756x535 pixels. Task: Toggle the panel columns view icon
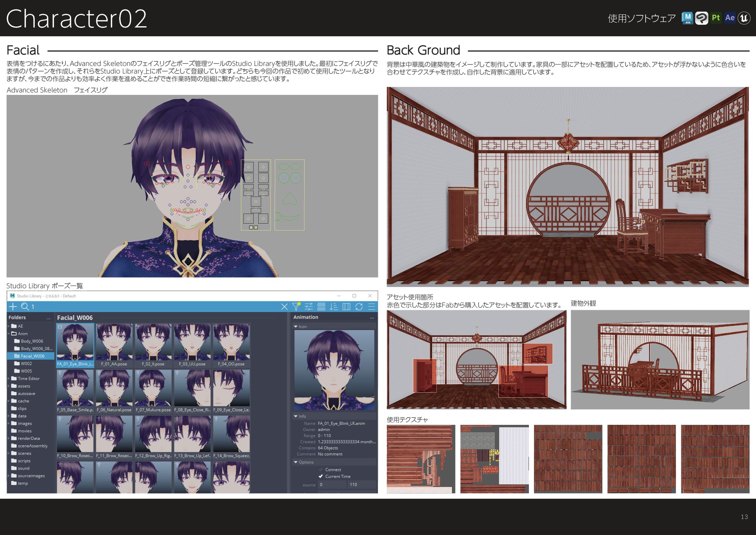coord(346,306)
